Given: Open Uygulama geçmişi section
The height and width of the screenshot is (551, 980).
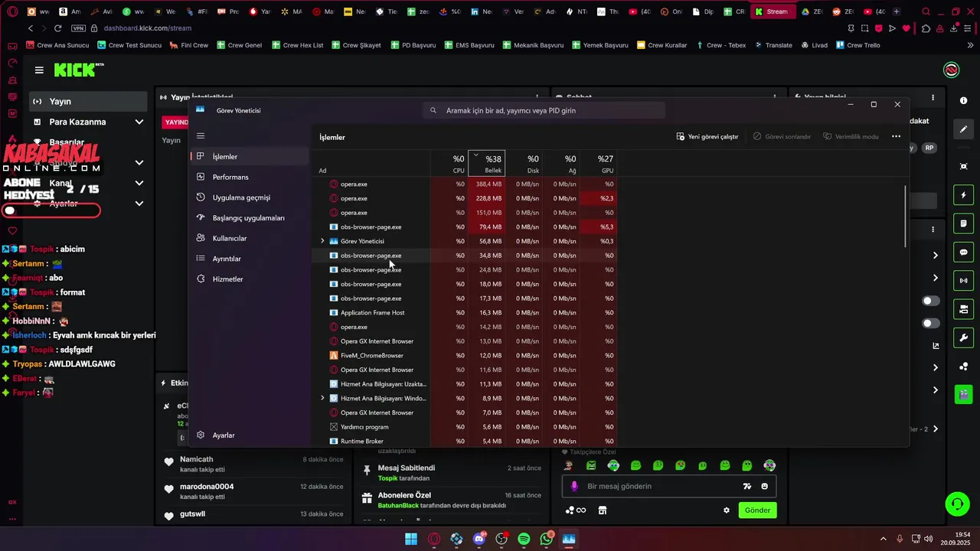Looking at the screenshot, I should click(250, 197).
